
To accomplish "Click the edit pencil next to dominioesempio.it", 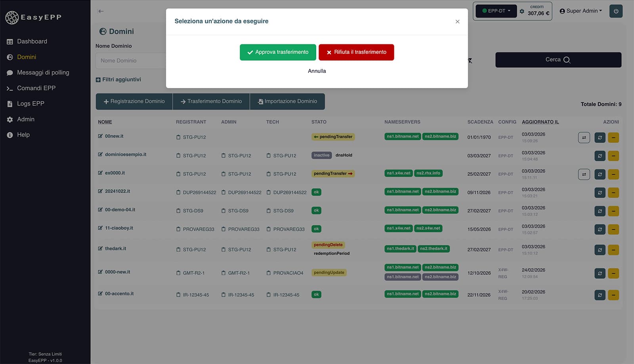I will [100, 154].
